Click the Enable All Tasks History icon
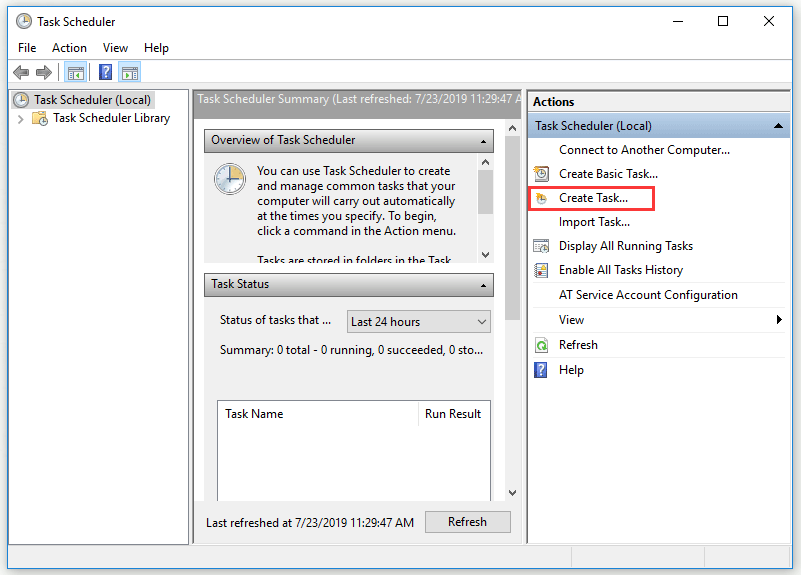801x575 pixels. pyautogui.click(x=541, y=270)
